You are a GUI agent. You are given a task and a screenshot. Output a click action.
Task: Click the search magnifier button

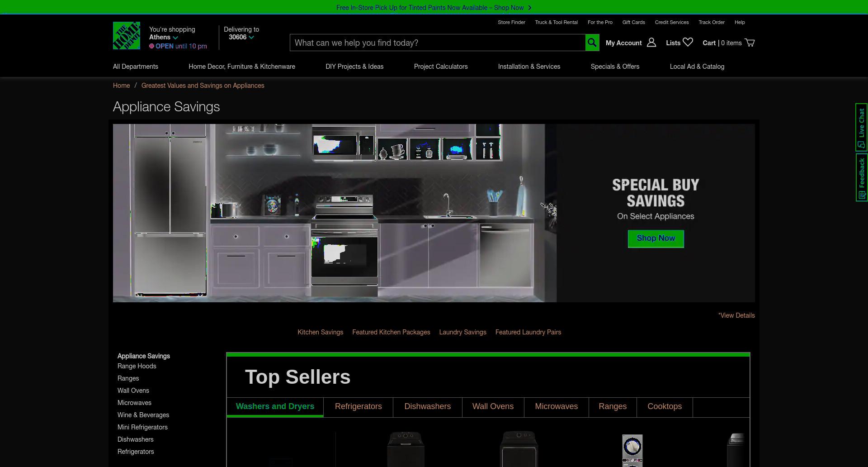(x=592, y=43)
